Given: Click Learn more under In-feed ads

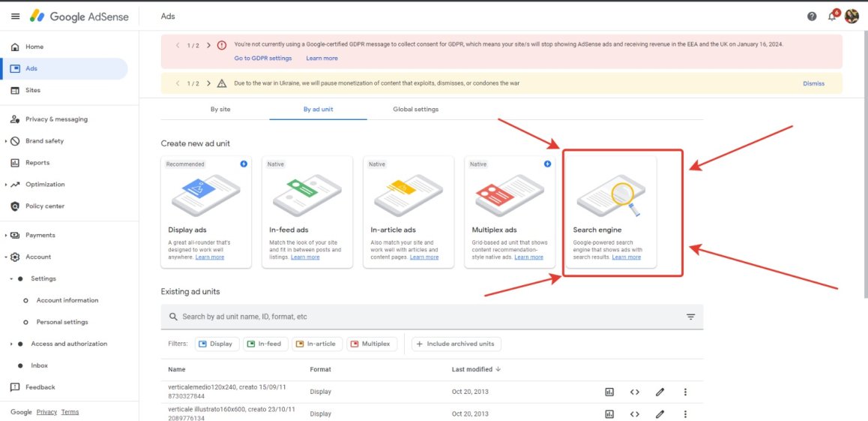Looking at the screenshot, I should point(305,257).
